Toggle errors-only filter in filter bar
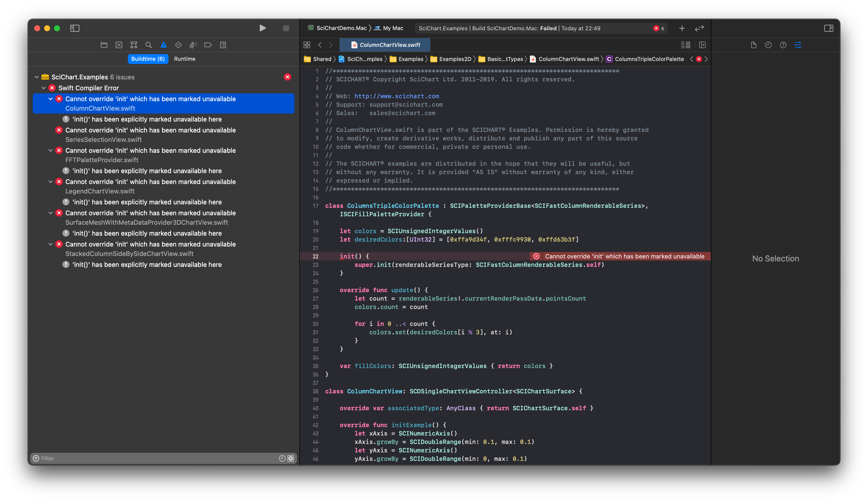Image resolution: width=868 pixels, height=502 pixels. click(x=291, y=458)
